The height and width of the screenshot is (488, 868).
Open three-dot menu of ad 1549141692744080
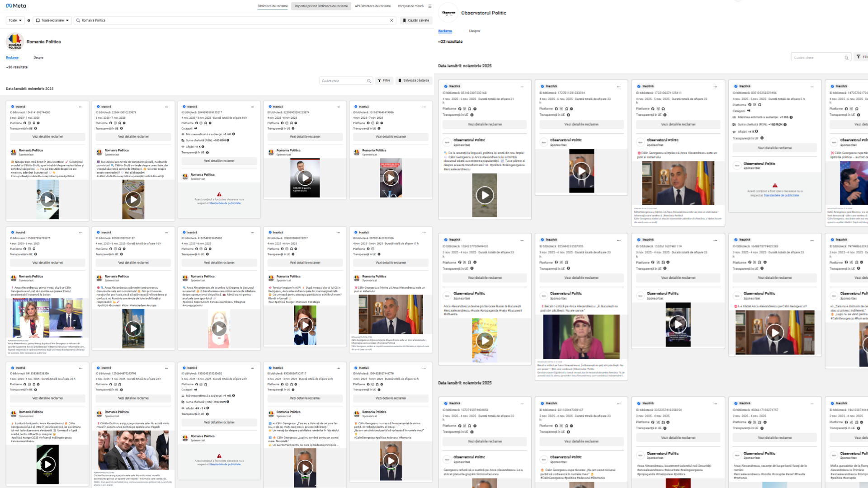81,107
